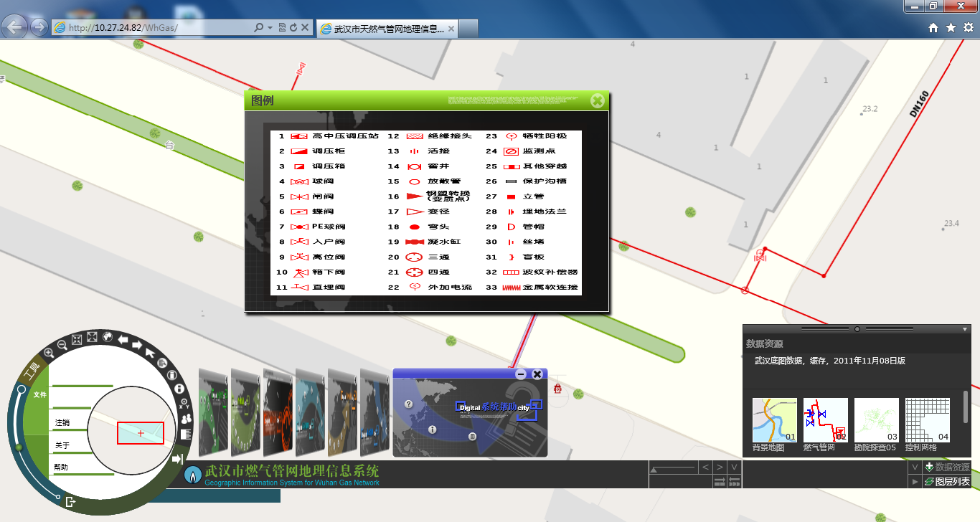Open the 工具 tab on wheel

click(33, 371)
